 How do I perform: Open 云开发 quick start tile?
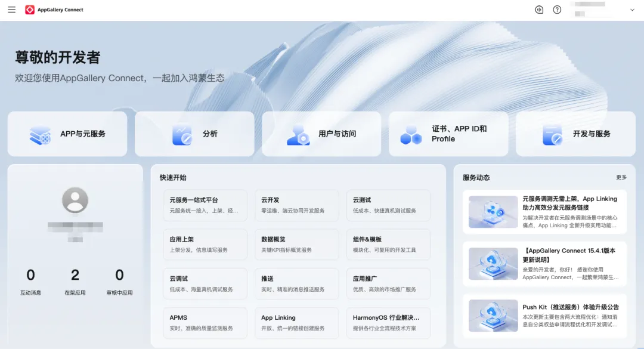point(297,205)
